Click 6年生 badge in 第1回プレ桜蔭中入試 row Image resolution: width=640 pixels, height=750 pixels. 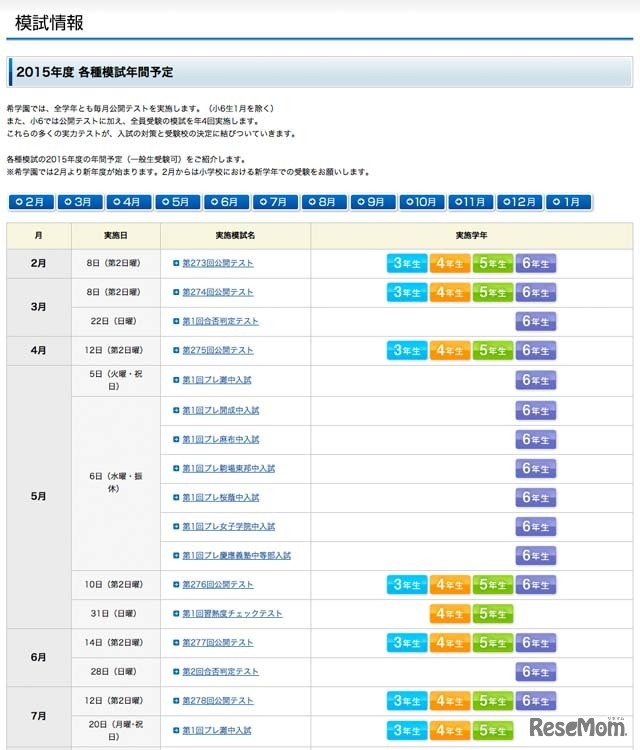[x=536, y=497]
